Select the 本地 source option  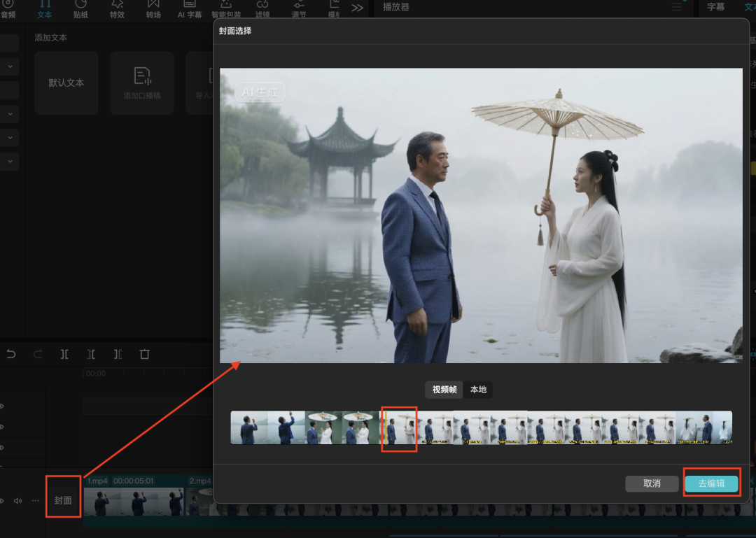(x=478, y=390)
